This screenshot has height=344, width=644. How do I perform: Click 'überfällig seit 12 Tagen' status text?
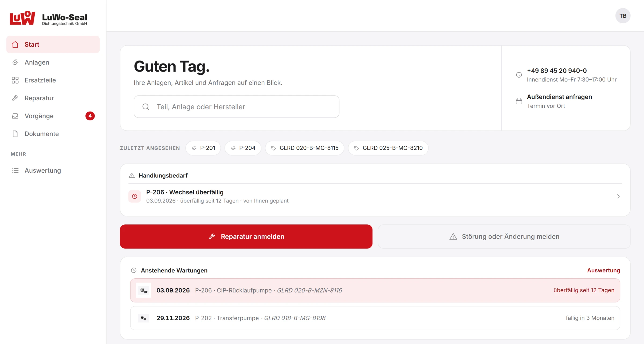(x=584, y=290)
